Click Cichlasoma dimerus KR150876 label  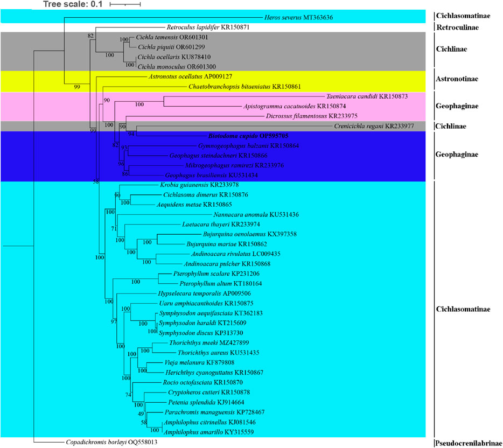tap(205, 195)
